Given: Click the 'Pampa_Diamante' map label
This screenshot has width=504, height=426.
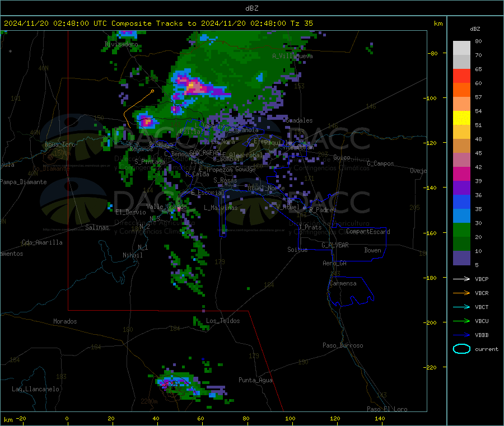Looking at the screenshot, I should coord(23,182).
